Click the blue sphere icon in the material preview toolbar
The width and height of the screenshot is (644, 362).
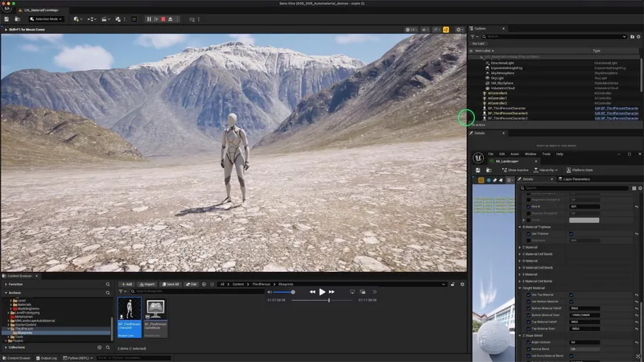coord(489,179)
